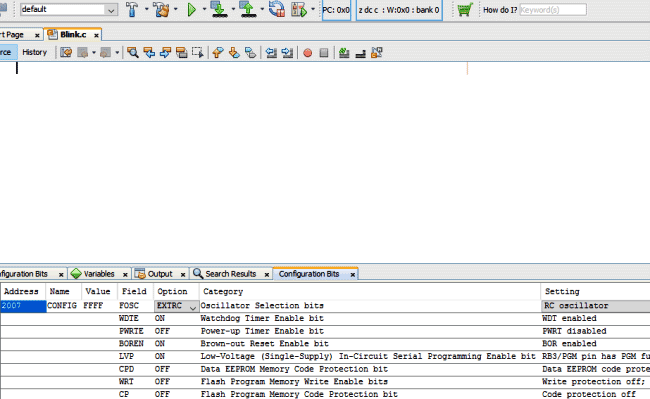Click the Uncomment code icon
The width and height of the screenshot is (650, 399).
[360, 53]
